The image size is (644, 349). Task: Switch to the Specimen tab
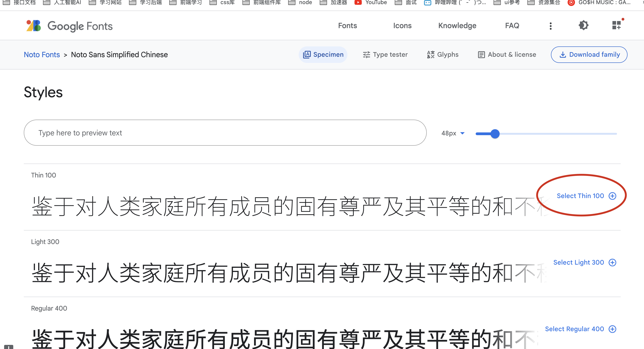click(x=323, y=54)
